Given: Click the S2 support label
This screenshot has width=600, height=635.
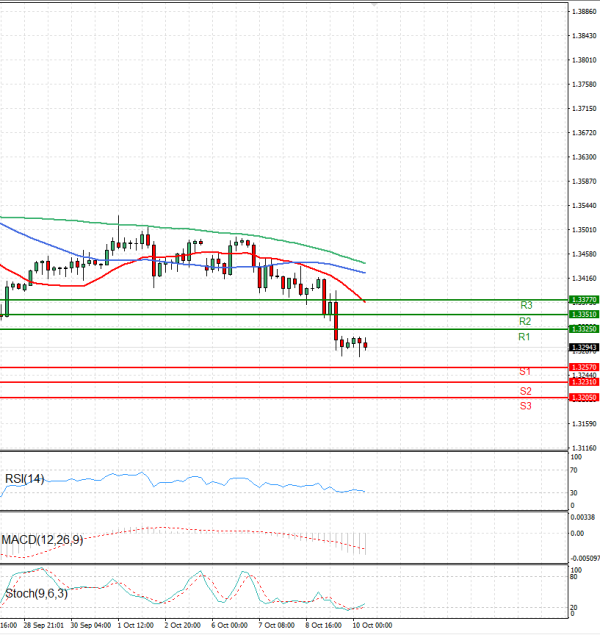Looking at the screenshot, I should point(525,391).
